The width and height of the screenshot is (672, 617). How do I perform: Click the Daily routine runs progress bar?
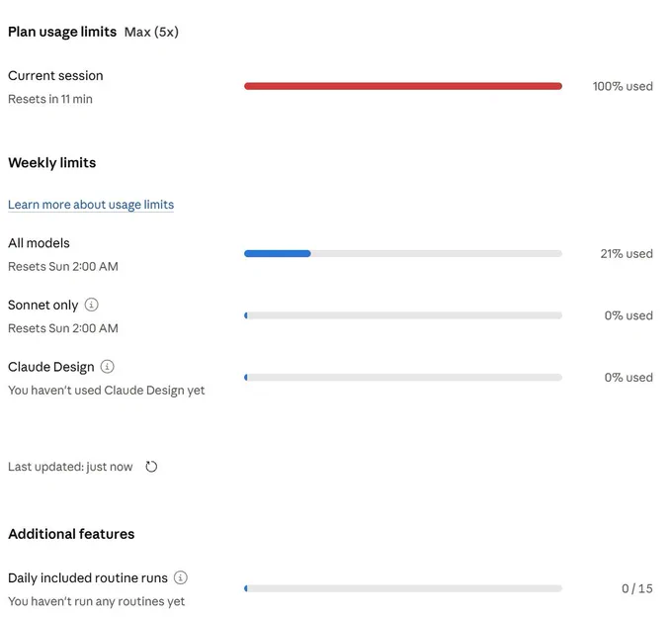[403, 588]
